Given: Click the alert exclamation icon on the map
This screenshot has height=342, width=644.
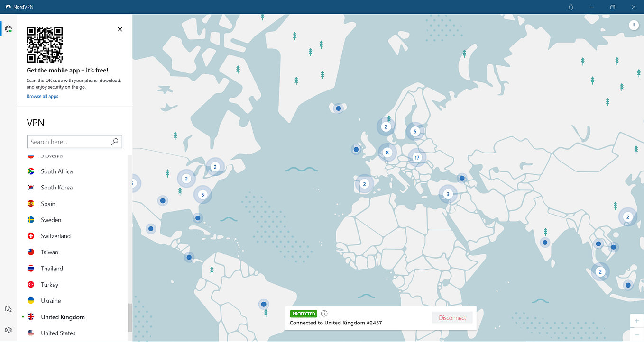Looking at the screenshot, I should point(634,25).
